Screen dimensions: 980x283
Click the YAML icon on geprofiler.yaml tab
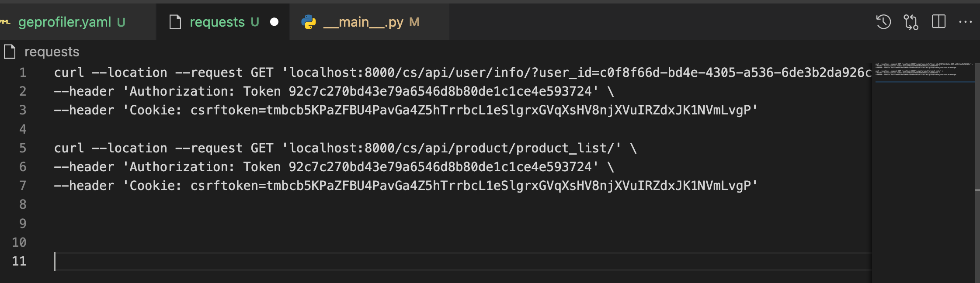[5, 22]
